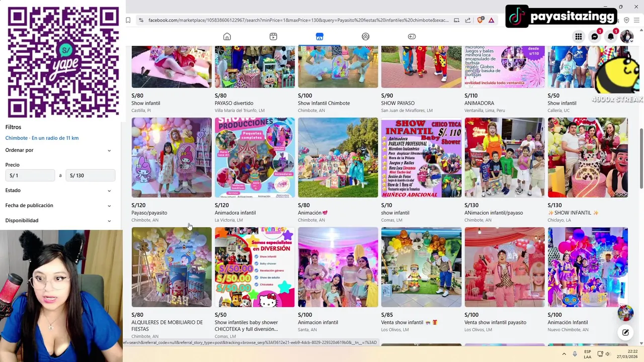Image resolution: width=644 pixels, height=362 pixels.
Task: Show hidden system tray icons
Action: click(x=564, y=354)
